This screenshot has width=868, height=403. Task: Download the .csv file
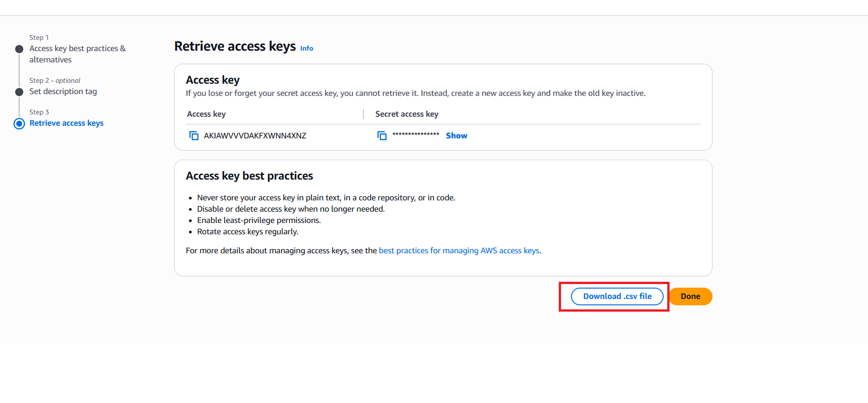tap(617, 296)
